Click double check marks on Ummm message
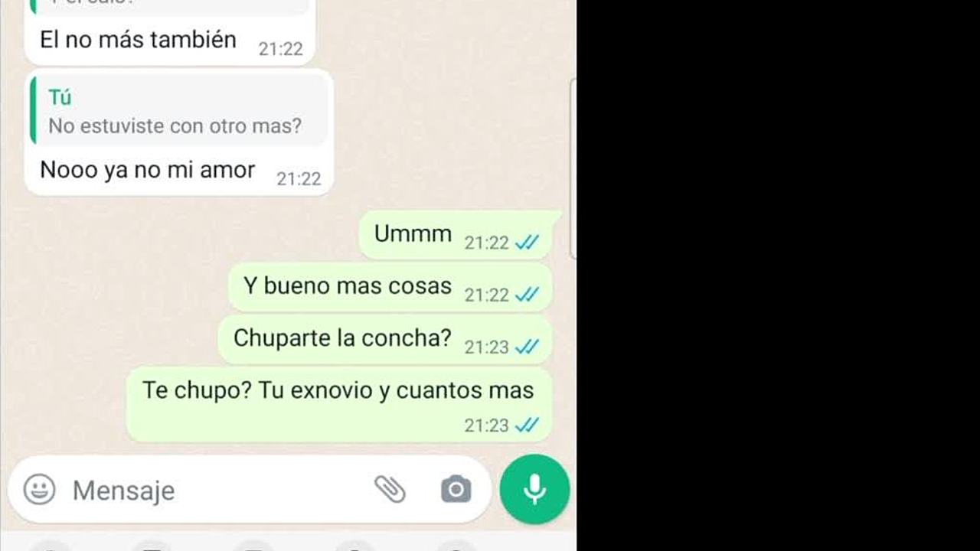980x551 pixels. pyautogui.click(x=527, y=243)
